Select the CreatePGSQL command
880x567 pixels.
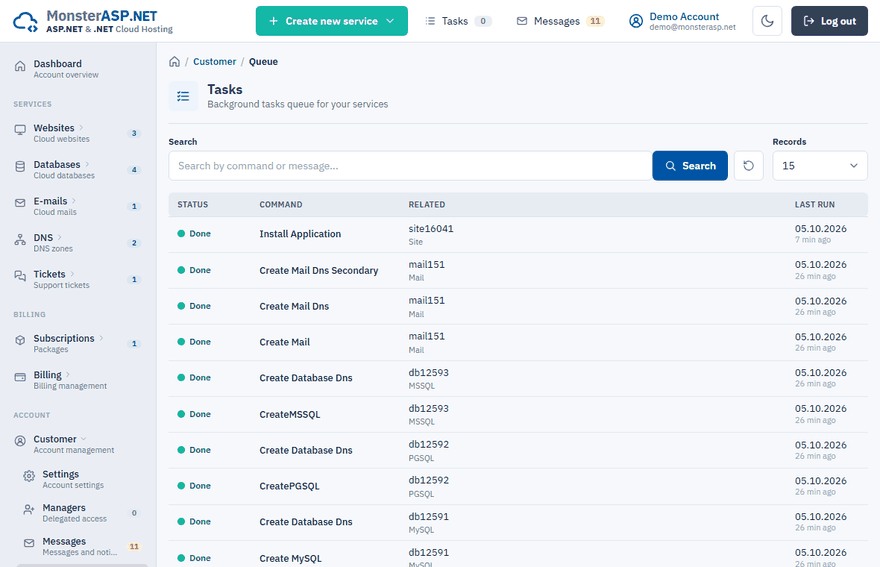pos(289,486)
